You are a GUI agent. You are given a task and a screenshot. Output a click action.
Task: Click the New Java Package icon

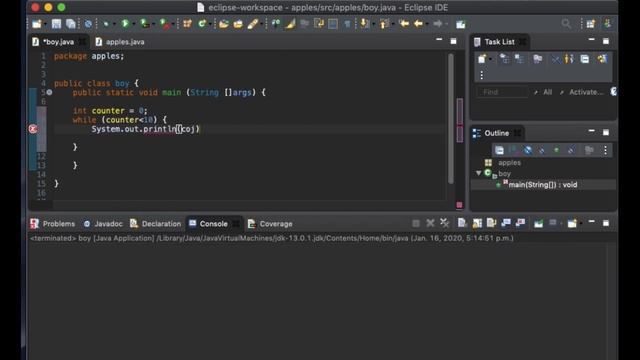(187, 24)
